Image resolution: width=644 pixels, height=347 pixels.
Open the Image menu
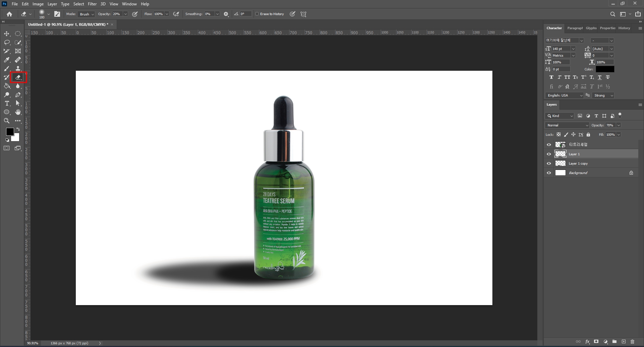(x=38, y=4)
